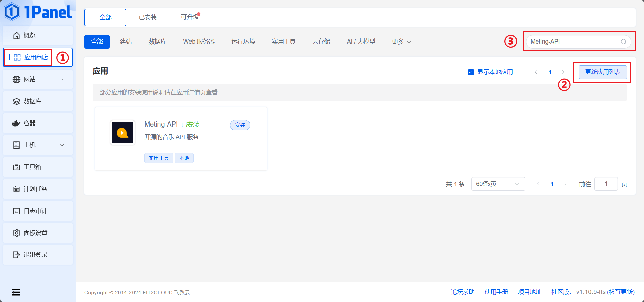This screenshot has width=644, height=302.
Task: Open the 60条/页 page size dropdown
Action: 498,184
